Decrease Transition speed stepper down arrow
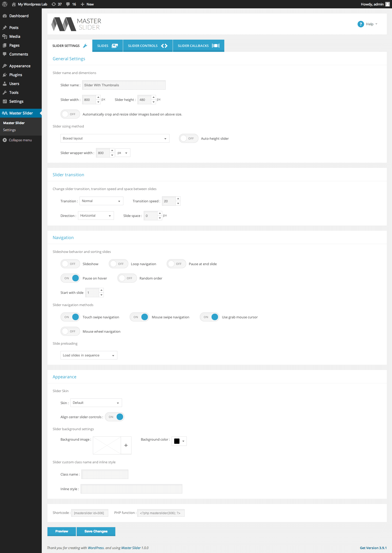Image resolution: width=392 pixels, height=553 pixels. point(178,203)
